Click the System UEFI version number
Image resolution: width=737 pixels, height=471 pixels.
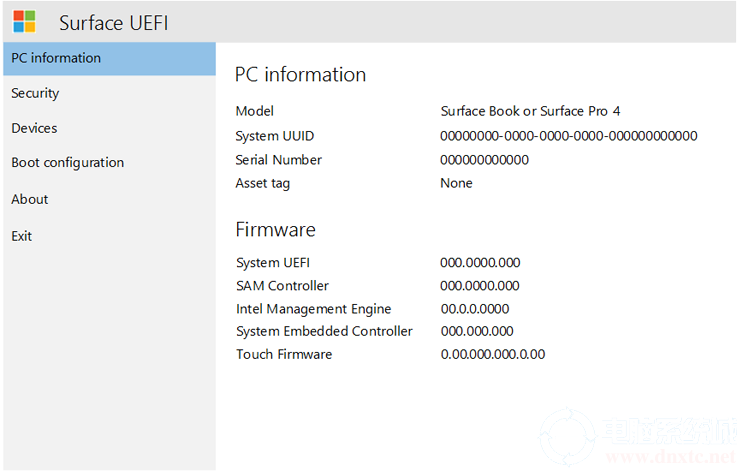point(480,263)
